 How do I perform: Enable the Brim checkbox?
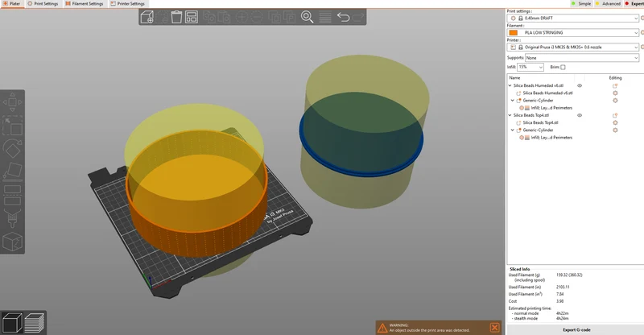click(563, 67)
